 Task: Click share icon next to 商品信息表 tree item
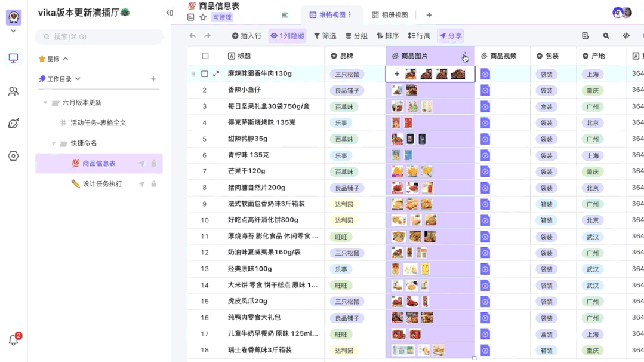click(x=141, y=164)
